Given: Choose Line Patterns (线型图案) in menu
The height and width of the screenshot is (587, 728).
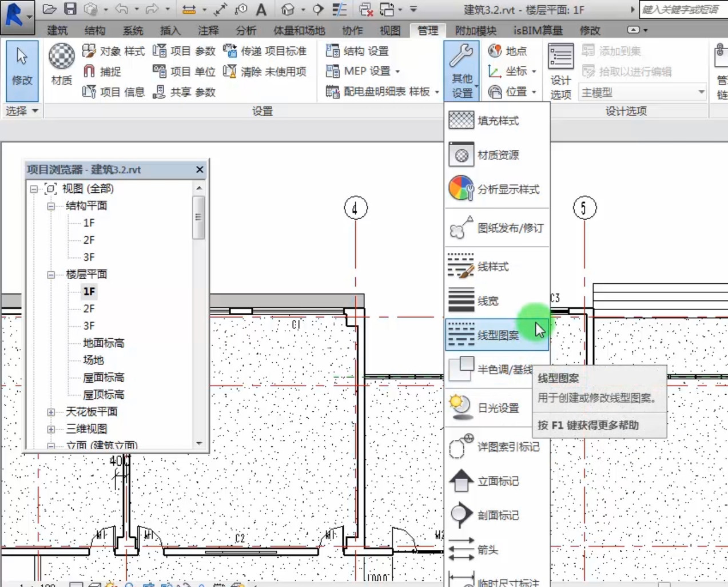Looking at the screenshot, I should pos(497,335).
